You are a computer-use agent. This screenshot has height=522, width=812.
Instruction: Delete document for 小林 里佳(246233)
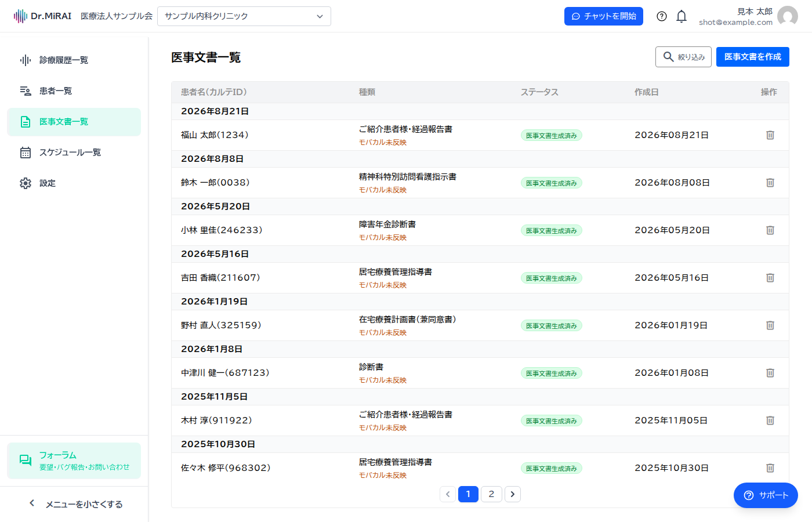770,230
